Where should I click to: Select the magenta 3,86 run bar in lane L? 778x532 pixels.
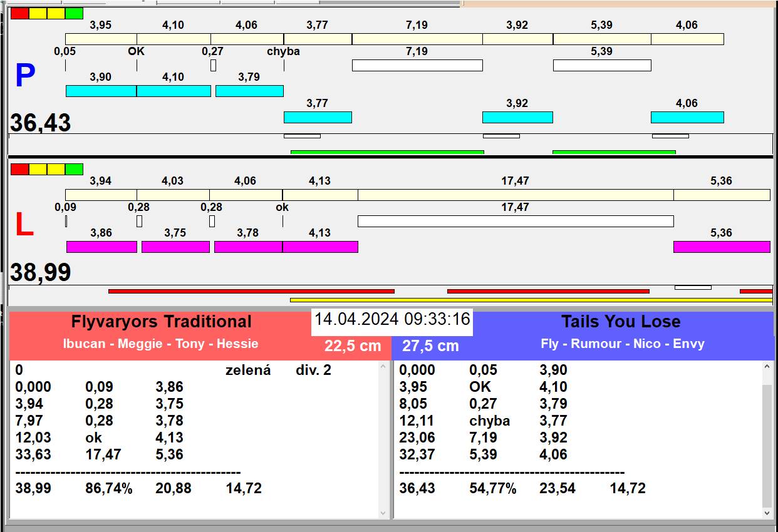tap(101, 247)
